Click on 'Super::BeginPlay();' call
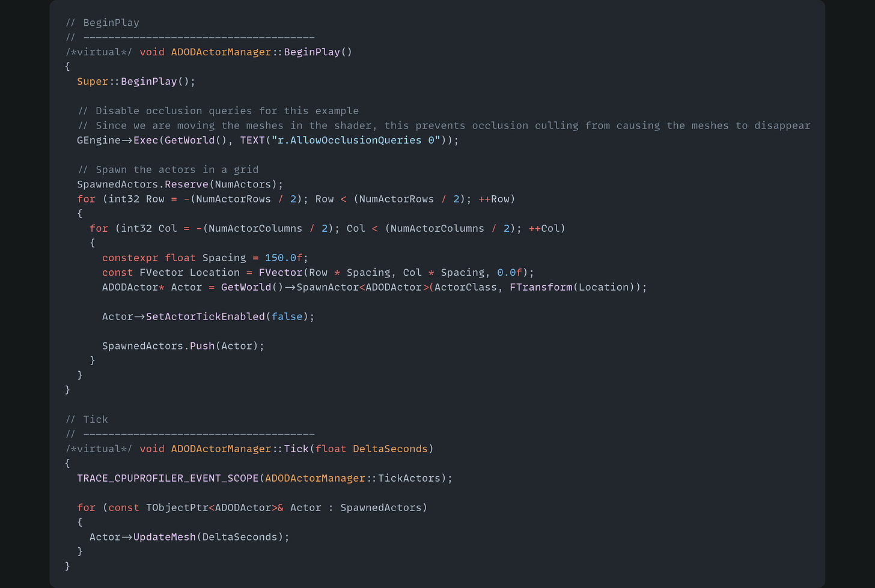 click(136, 81)
